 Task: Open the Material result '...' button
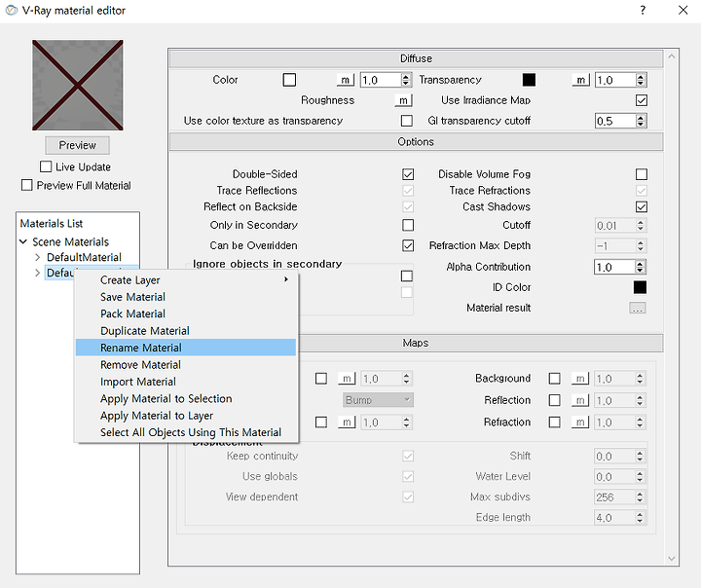click(637, 308)
